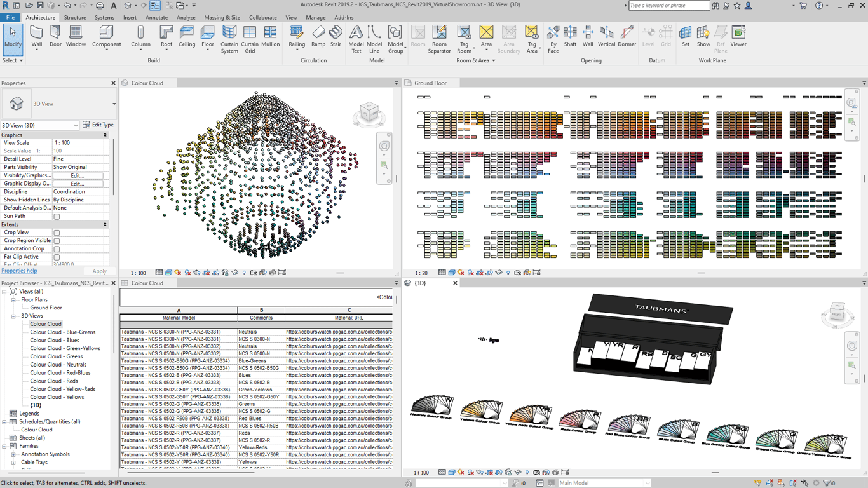Viewport: 868px width, 488px height.
Task: Switch to the Annotate ribbon tab
Action: point(156,18)
